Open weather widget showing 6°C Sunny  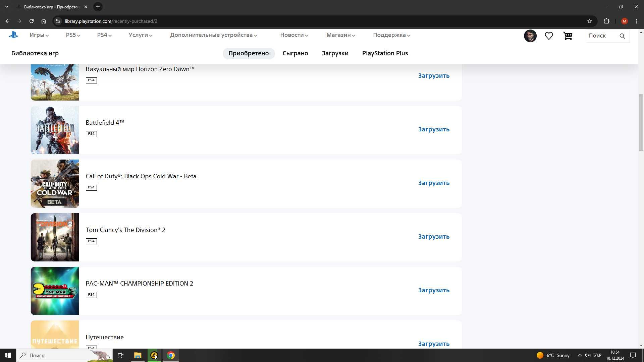pyautogui.click(x=553, y=355)
